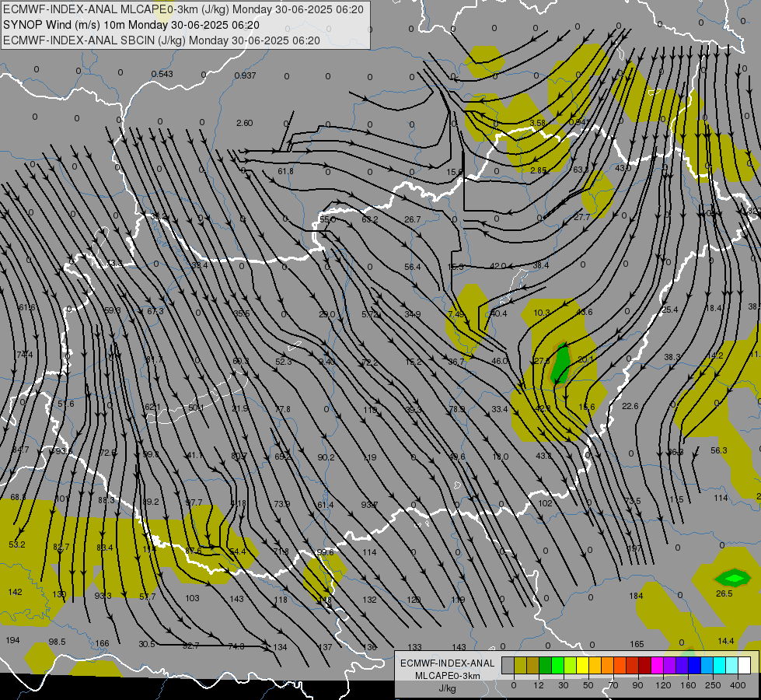Click the map value 132
Viewport: 761px width, 700px height.
tap(369, 600)
